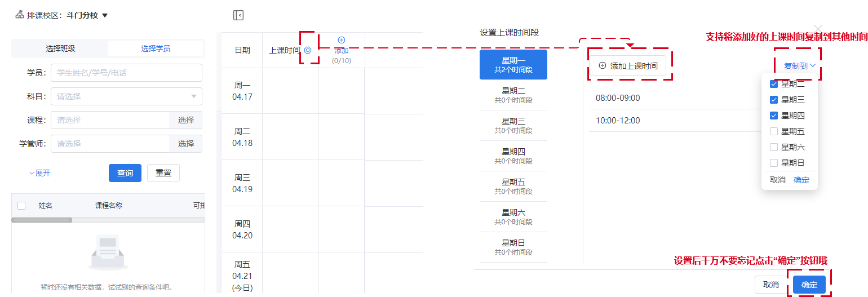The width and height of the screenshot is (868, 297).
Task: Click the 周四 04.20 row header
Action: tap(242, 229)
